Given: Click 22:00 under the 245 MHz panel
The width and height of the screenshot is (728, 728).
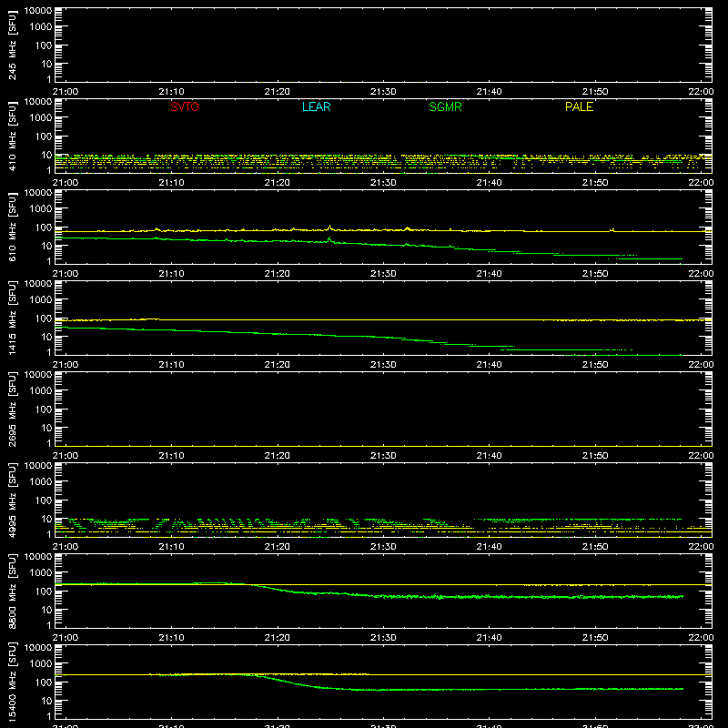Looking at the screenshot, I should [701, 92].
